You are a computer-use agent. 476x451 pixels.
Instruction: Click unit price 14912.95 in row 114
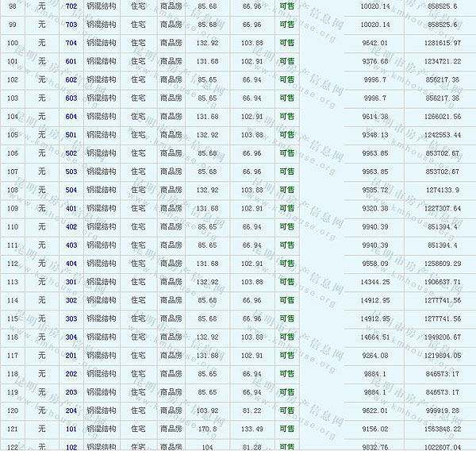(374, 301)
